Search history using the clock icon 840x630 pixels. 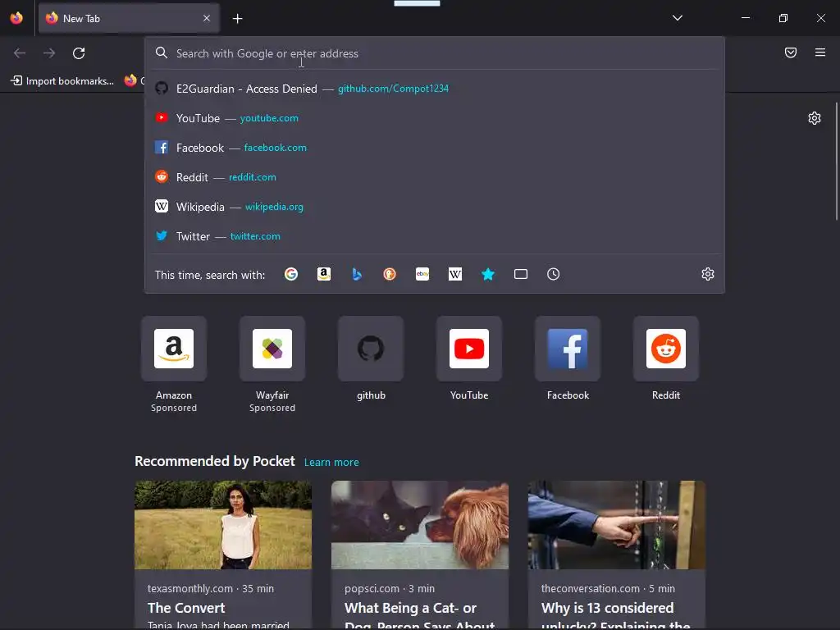[554, 274]
